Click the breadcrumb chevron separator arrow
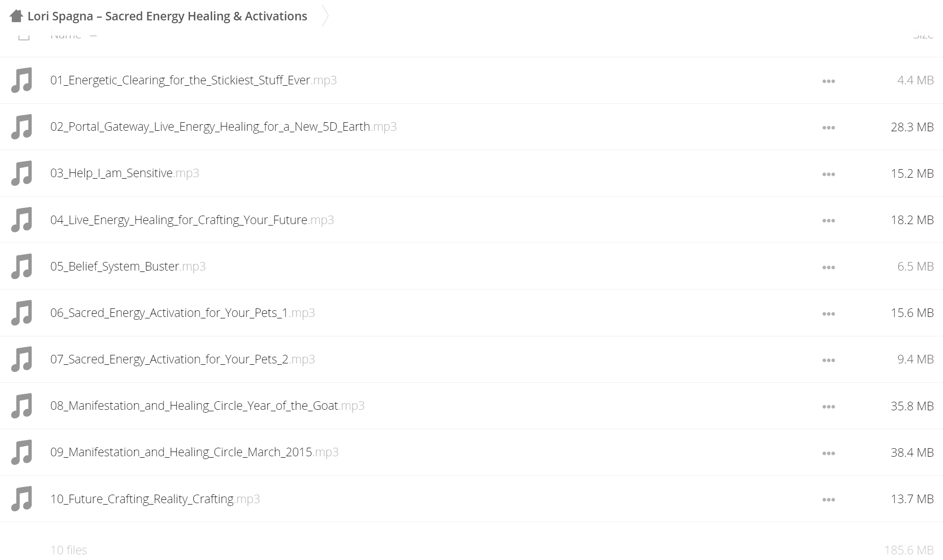The width and height of the screenshot is (943, 560). click(x=325, y=16)
